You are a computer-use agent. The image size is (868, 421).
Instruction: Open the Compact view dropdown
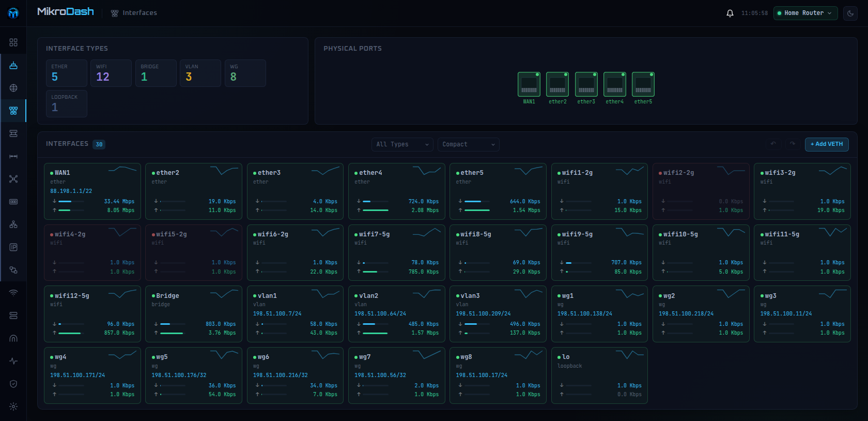[x=469, y=144]
